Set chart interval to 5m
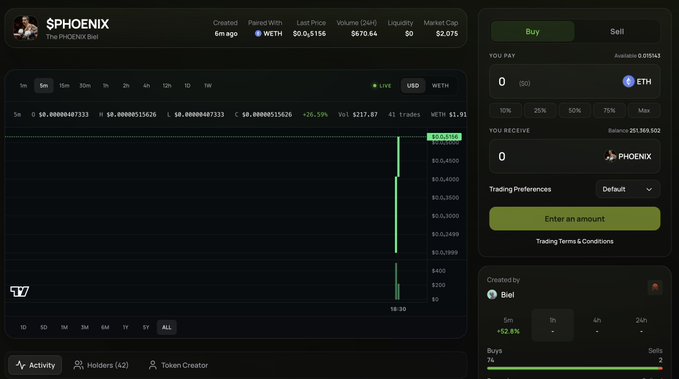This screenshot has width=679, height=379. (44, 86)
